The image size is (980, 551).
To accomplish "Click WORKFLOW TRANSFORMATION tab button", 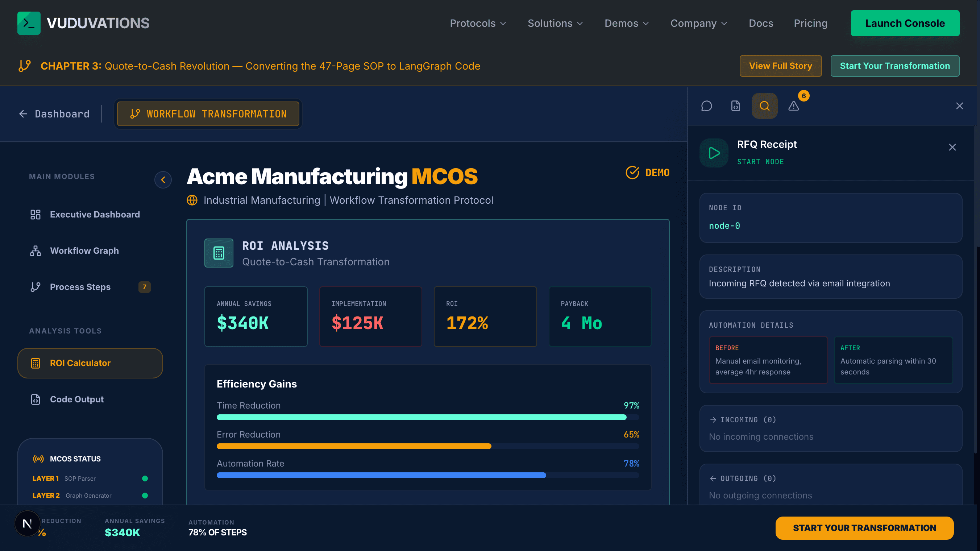I will 208,114.
